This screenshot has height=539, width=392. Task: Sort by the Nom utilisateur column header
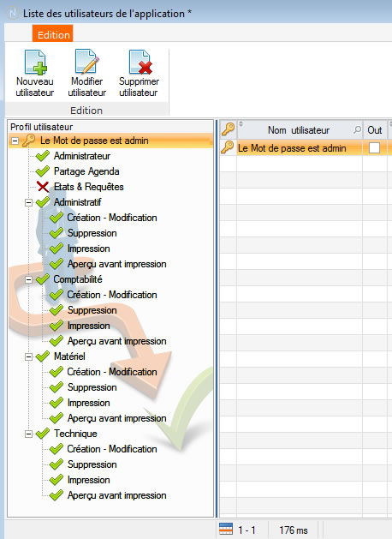pyautogui.click(x=299, y=130)
